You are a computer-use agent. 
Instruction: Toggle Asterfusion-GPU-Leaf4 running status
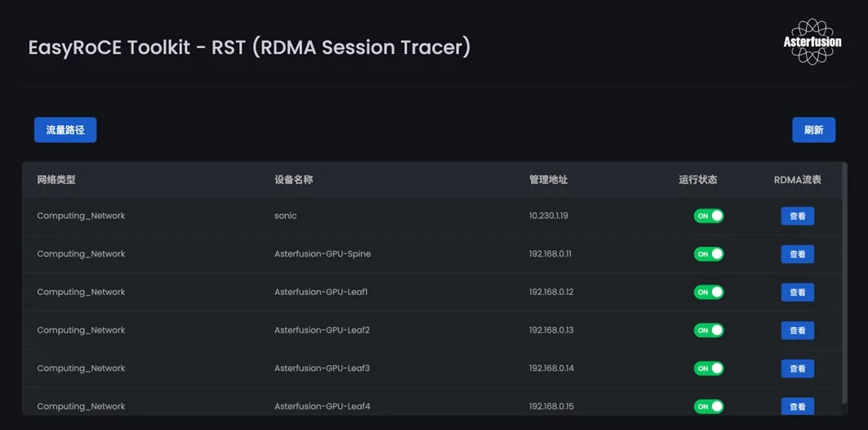point(709,406)
